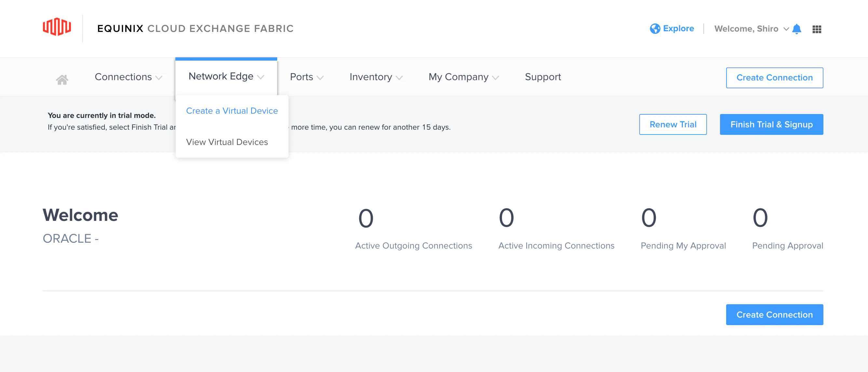Collapse the Network Edge dropdown

(226, 77)
